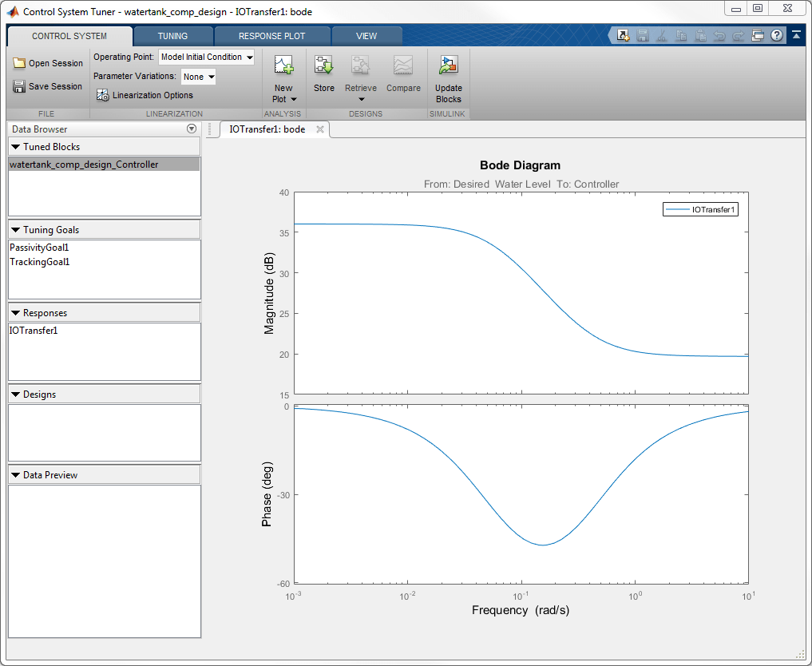Close the IOTransfer1: bode tab

320,129
